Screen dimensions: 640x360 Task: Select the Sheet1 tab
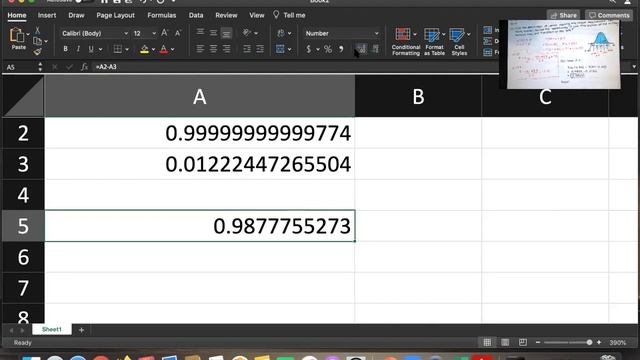coord(52,329)
